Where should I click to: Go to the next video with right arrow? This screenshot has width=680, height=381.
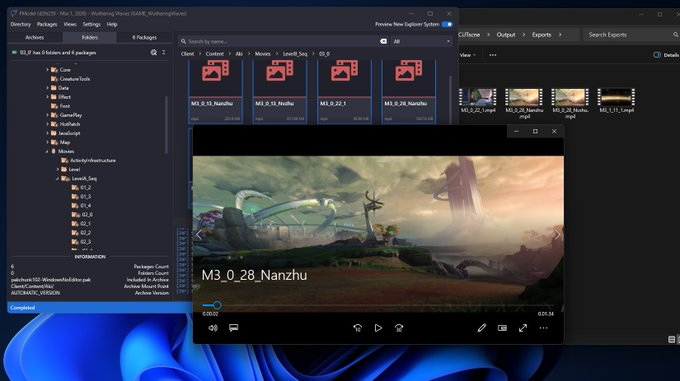557,234
